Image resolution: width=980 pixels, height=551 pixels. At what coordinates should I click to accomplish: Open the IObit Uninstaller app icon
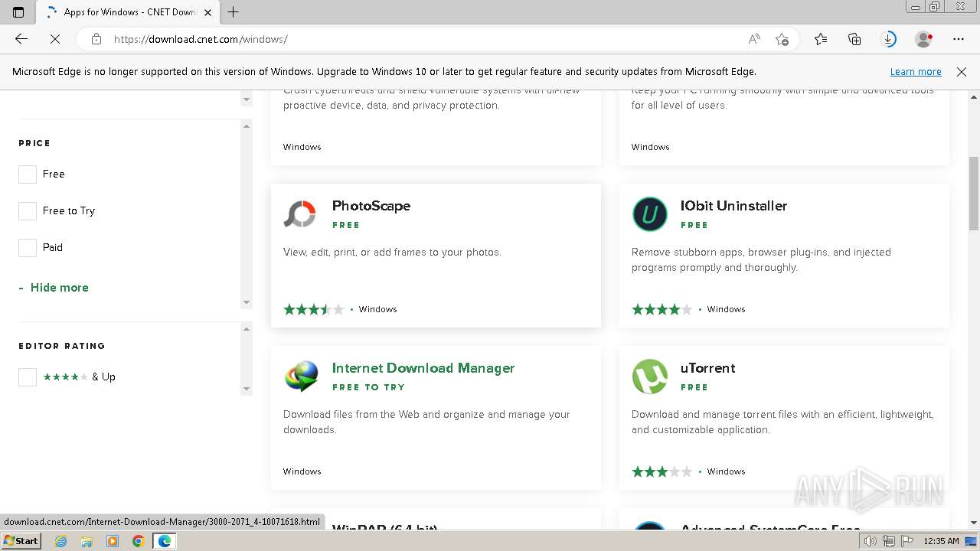pos(649,214)
